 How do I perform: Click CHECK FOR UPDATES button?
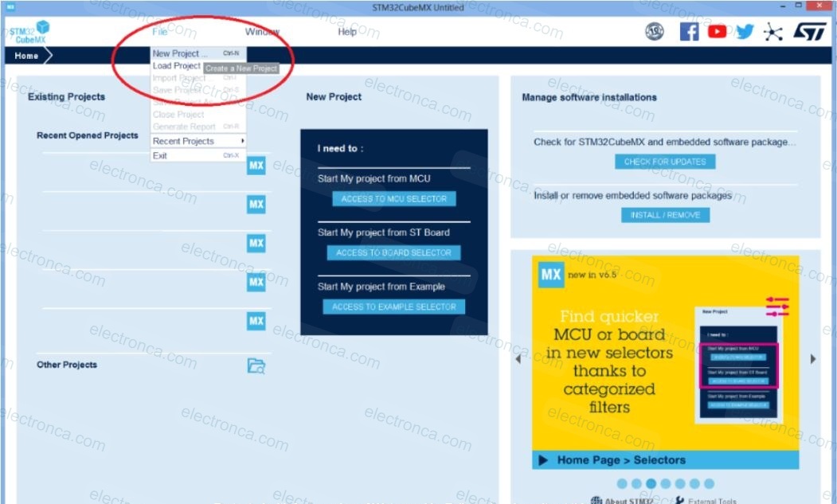tap(664, 162)
